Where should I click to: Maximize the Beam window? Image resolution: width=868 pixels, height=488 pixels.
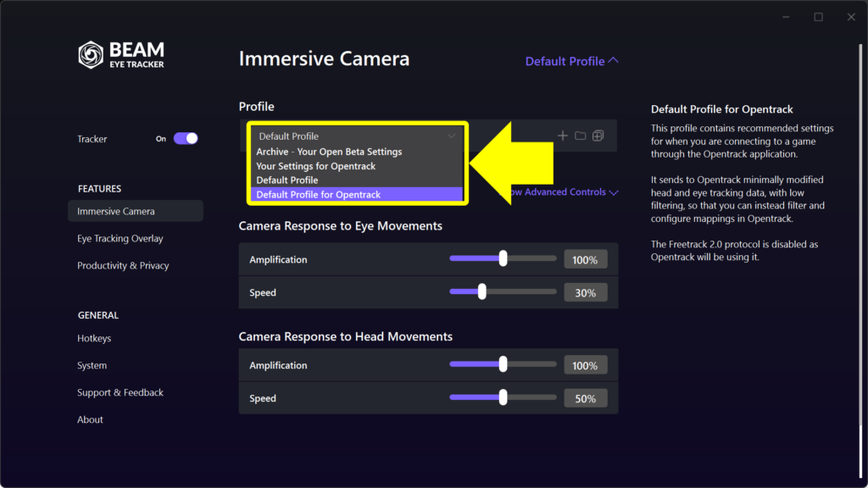point(818,17)
